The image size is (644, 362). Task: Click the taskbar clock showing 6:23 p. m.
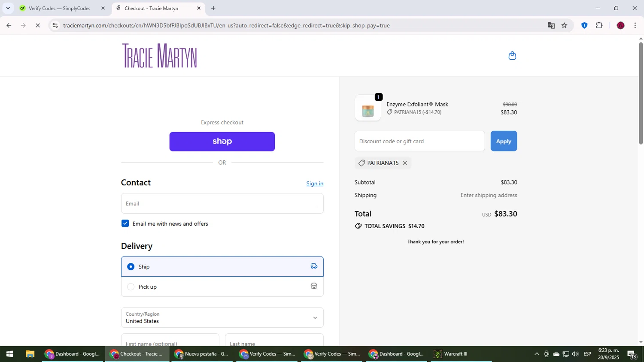point(608,354)
